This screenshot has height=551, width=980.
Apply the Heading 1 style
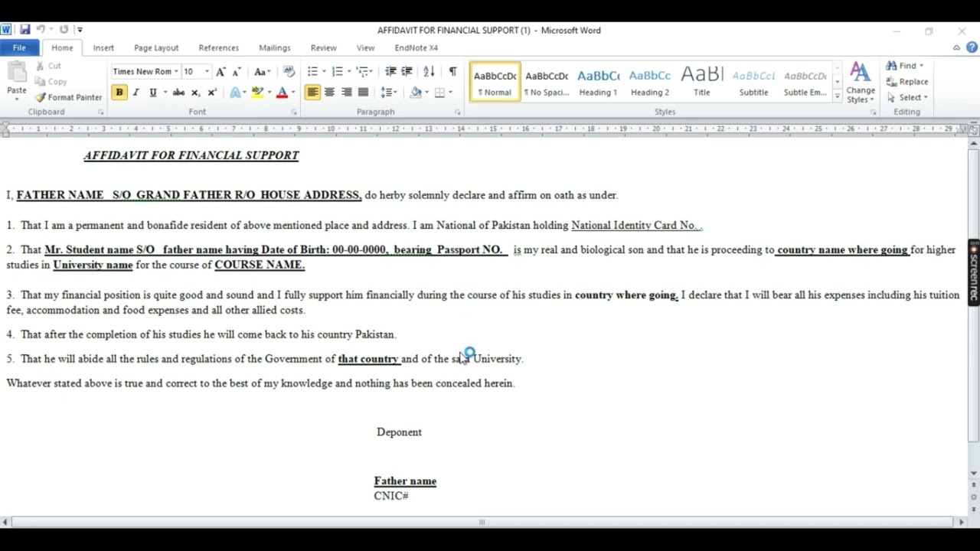(598, 82)
